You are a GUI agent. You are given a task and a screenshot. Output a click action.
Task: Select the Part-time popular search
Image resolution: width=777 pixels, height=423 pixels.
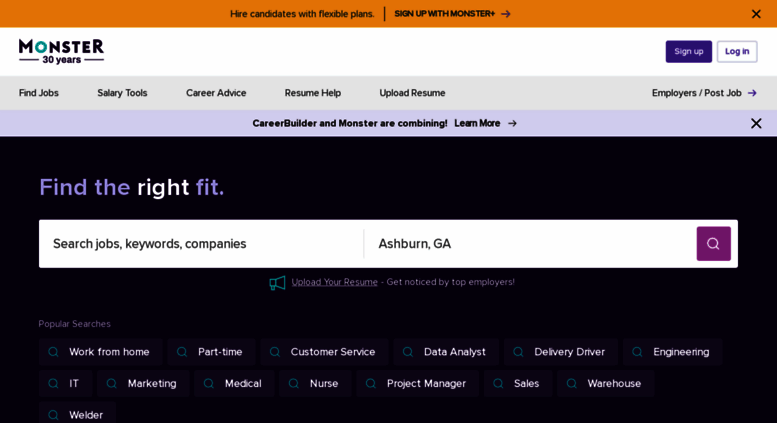coord(211,352)
